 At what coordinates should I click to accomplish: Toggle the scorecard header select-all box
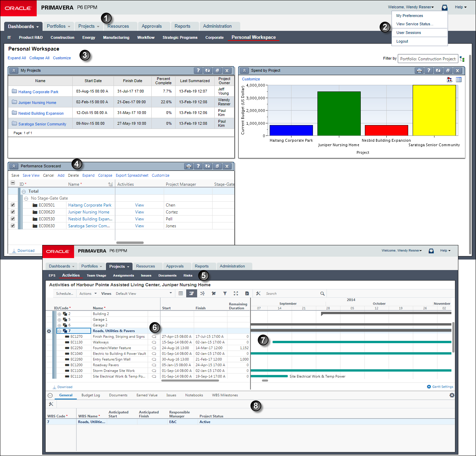(13, 183)
